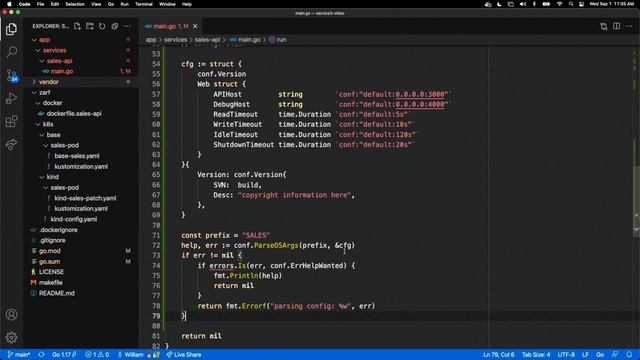640x360 pixels.
Task: Open the Run and Debug view
Action: pyautogui.click(x=11, y=98)
